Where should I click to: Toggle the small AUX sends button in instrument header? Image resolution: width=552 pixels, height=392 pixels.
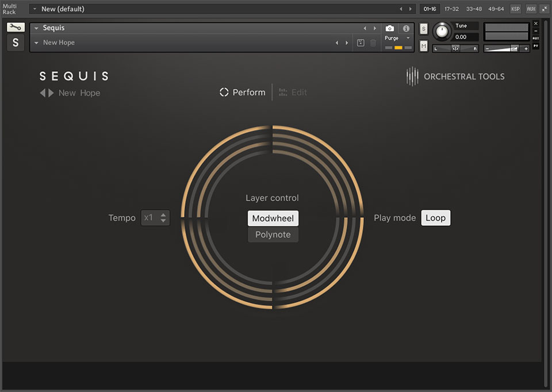(x=536, y=38)
